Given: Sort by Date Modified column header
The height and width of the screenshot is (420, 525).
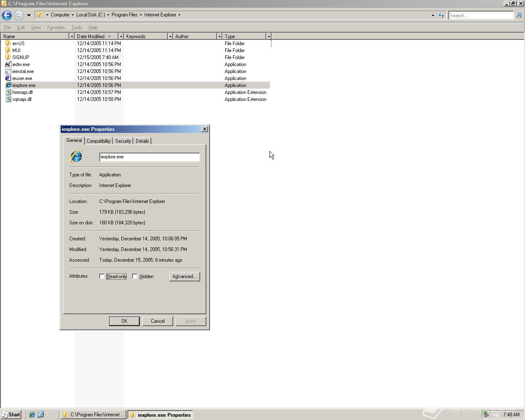Looking at the screenshot, I should pyautogui.click(x=96, y=37).
